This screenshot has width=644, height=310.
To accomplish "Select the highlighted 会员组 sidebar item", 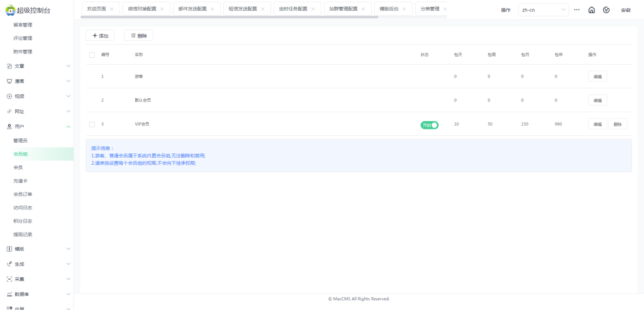I will [37, 154].
